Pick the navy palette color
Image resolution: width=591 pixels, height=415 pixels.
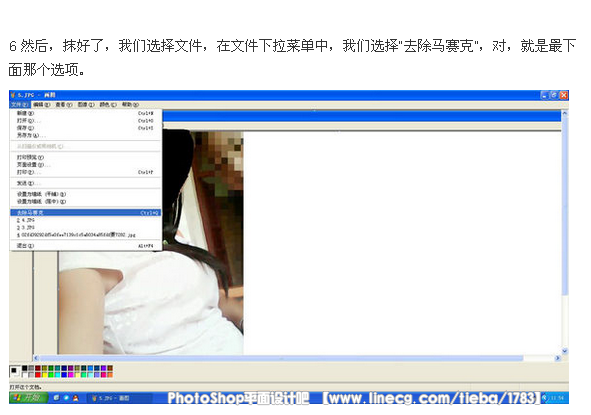pyautogui.click(x=64, y=368)
